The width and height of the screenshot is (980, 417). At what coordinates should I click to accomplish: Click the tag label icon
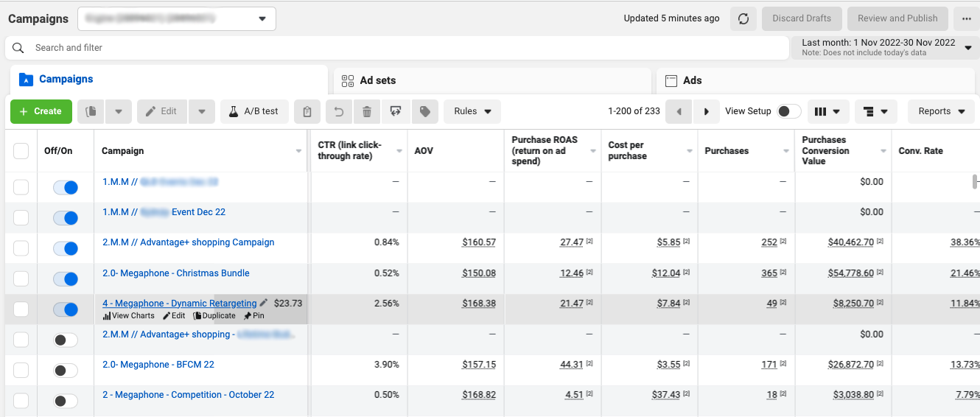(x=425, y=111)
